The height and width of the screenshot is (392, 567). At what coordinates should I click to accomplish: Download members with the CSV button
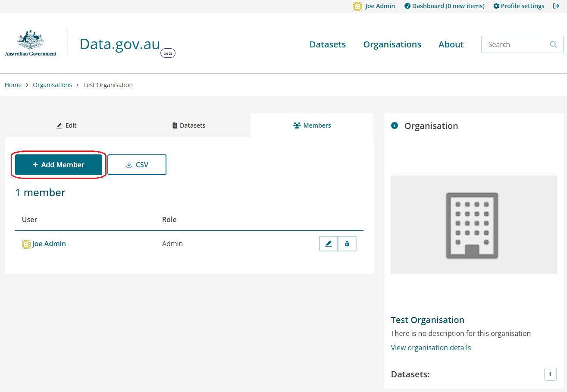pos(137,165)
